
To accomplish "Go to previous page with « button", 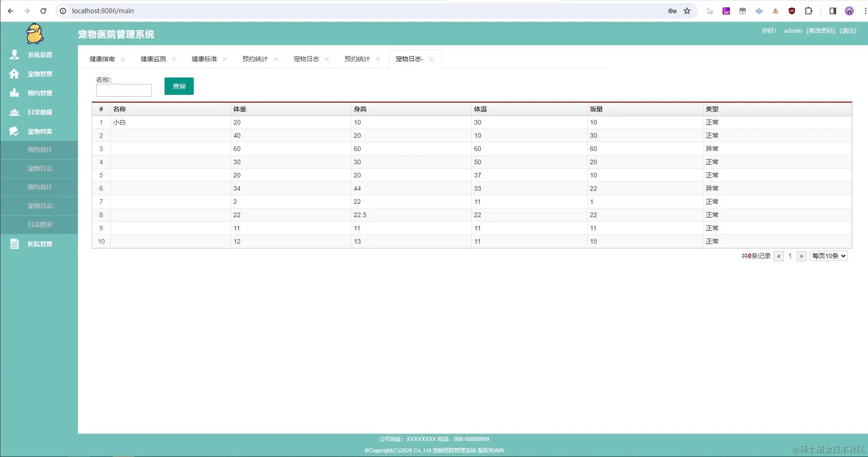I will pyautogui.click(x=779, y=256).
